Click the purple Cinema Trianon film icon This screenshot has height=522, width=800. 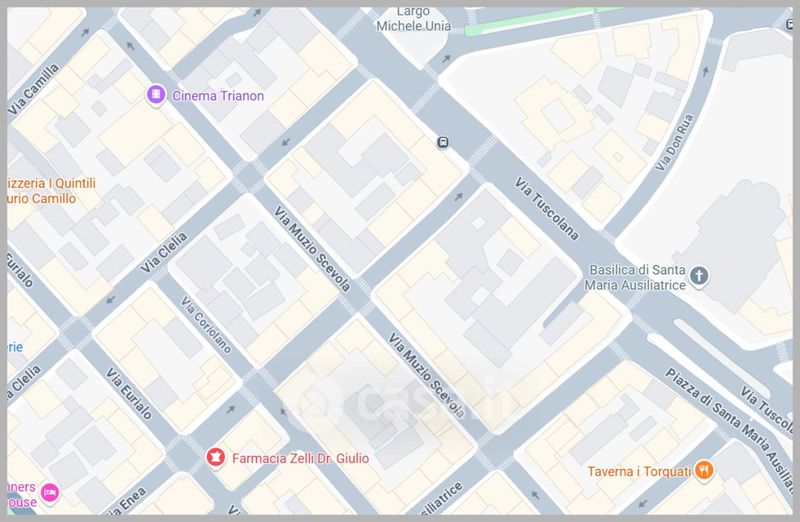pos(156,95)
